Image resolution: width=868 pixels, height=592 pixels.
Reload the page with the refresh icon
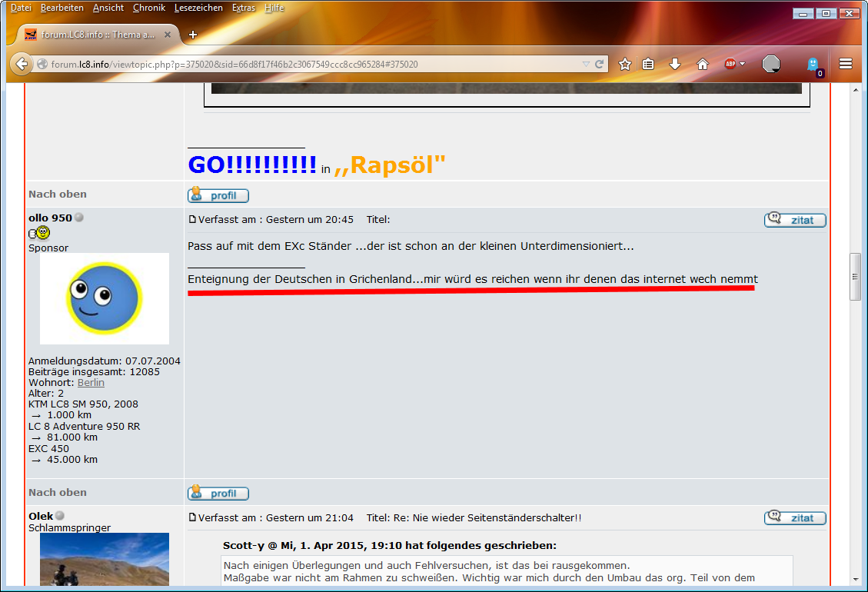[x=600, y=64]
